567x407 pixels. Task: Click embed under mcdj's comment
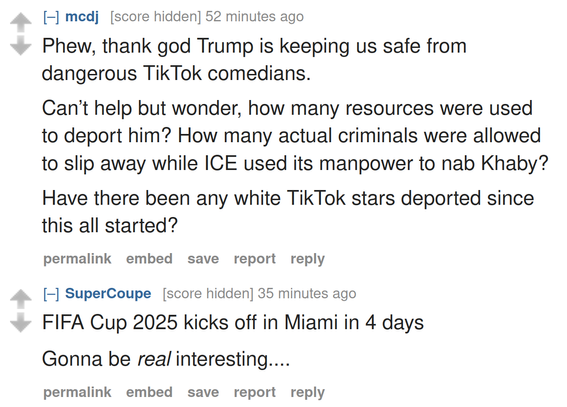tap(149, 259)
